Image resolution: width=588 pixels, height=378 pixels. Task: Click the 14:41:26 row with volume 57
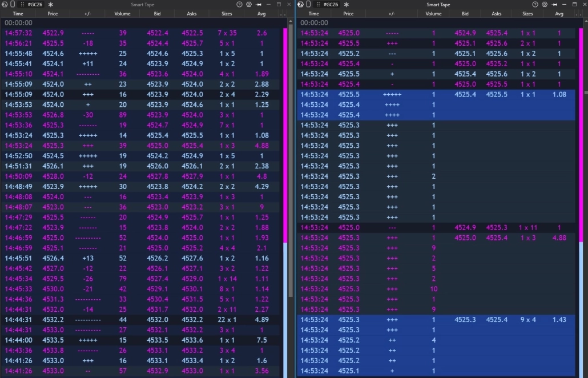[140, 371]
